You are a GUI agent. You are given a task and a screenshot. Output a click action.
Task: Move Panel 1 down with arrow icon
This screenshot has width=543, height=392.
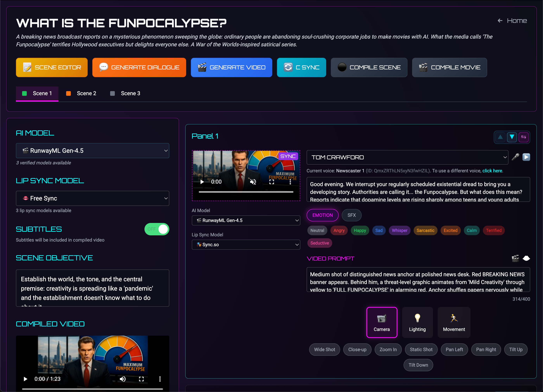click(x=512, y=137)
